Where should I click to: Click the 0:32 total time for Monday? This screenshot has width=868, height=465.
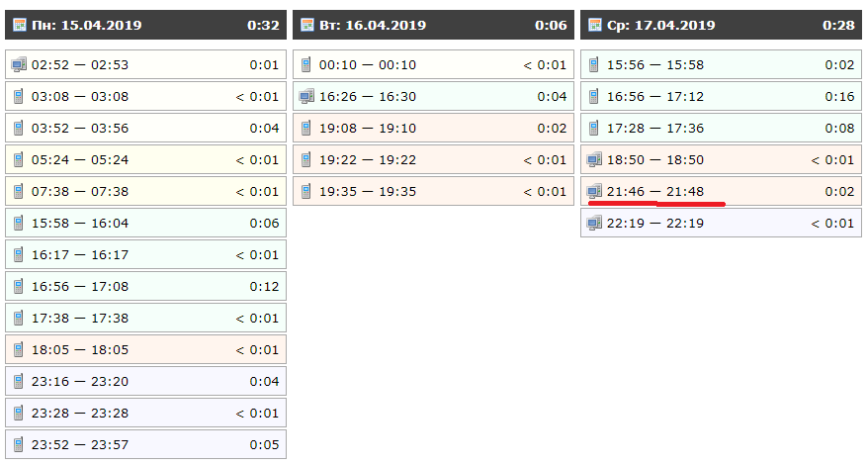(x=264, y=25)
